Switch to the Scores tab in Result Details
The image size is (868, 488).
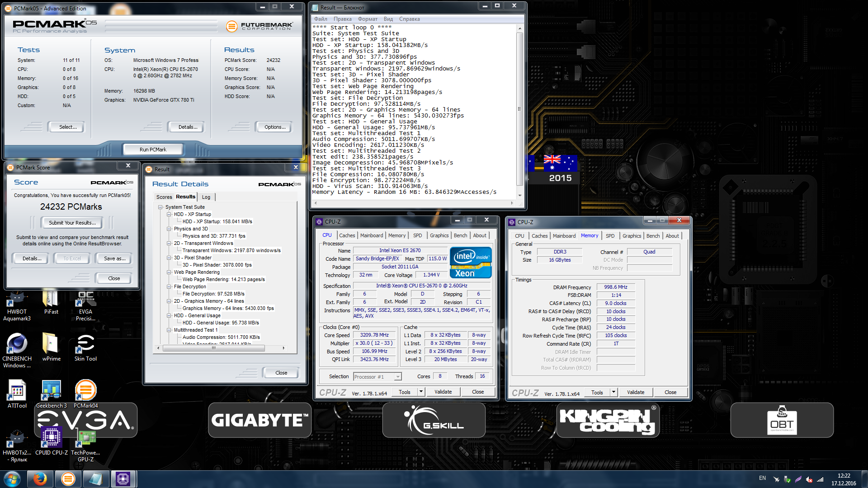pos(164,197)
